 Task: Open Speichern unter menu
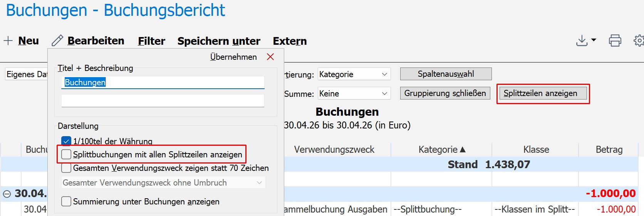[x=219, y=41]
